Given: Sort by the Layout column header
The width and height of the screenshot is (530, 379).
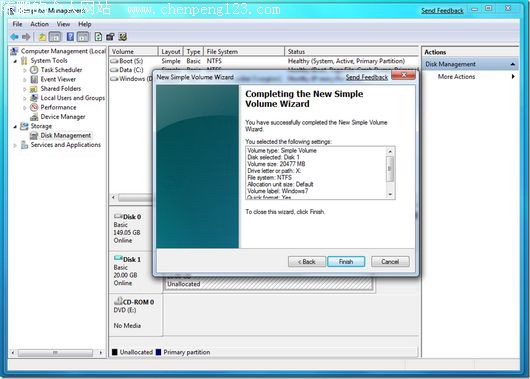Looking at the screenshot, I should pyautogui.click(x=170, y=51).
